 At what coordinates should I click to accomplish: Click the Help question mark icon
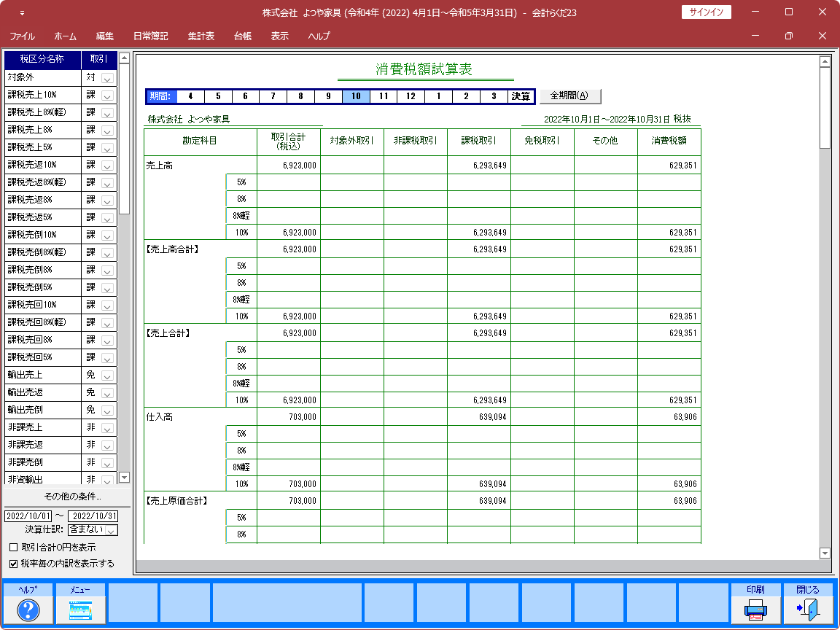pyautogui.click(x=28, y=610)
